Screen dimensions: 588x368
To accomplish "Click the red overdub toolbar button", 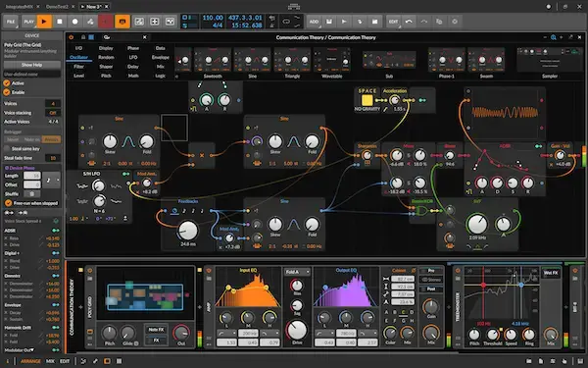I will pos(106,22).
